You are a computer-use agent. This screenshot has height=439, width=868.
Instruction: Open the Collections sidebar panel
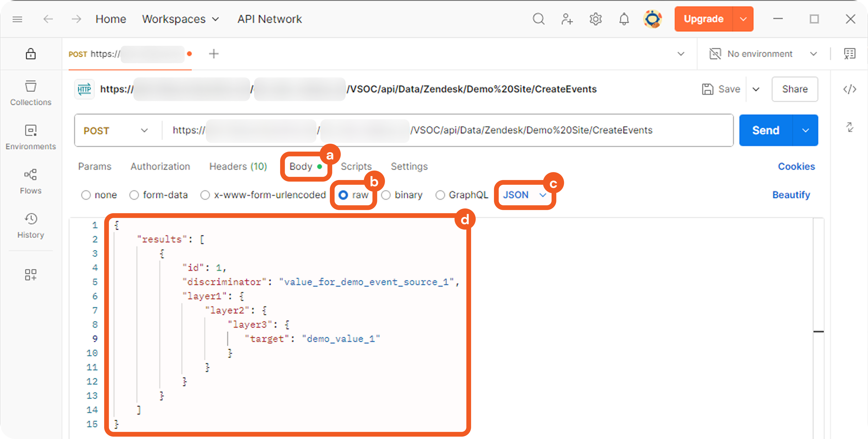pos(31,93)
